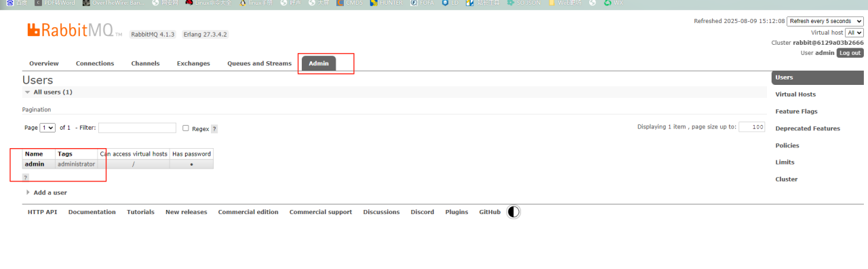868x269 pixels.
Task: Open the Page number dropdown
Action: [x=47, y=128]
